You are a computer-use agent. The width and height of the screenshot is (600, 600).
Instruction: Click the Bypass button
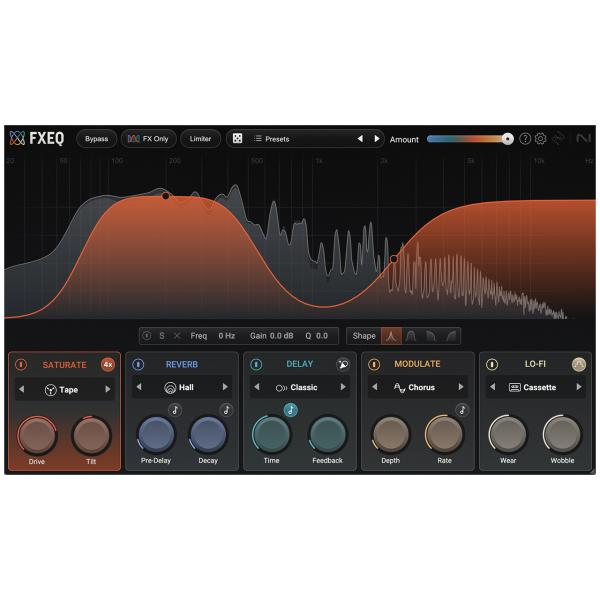pyautogui.click(x=96, y=139)
